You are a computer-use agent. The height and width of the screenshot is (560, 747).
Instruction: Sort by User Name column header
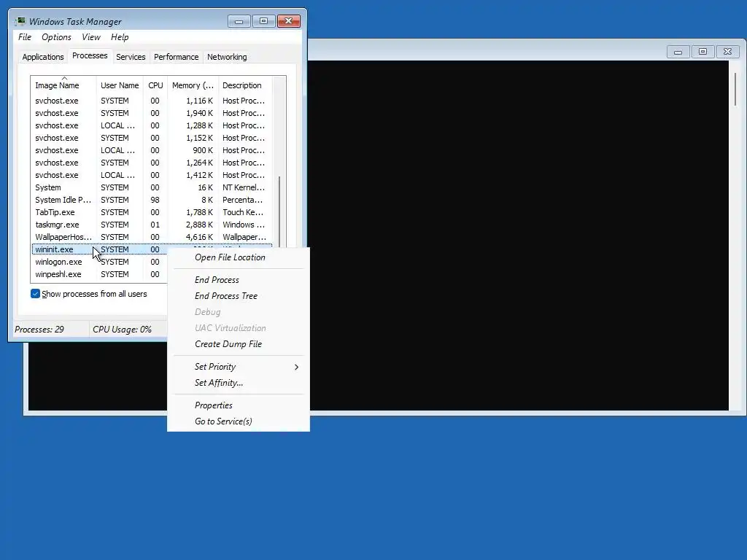[120, 85]
